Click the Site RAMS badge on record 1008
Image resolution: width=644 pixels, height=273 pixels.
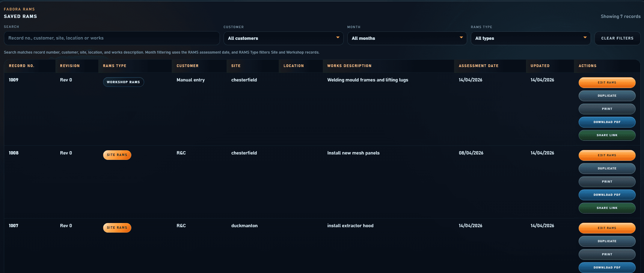point(117,155)
